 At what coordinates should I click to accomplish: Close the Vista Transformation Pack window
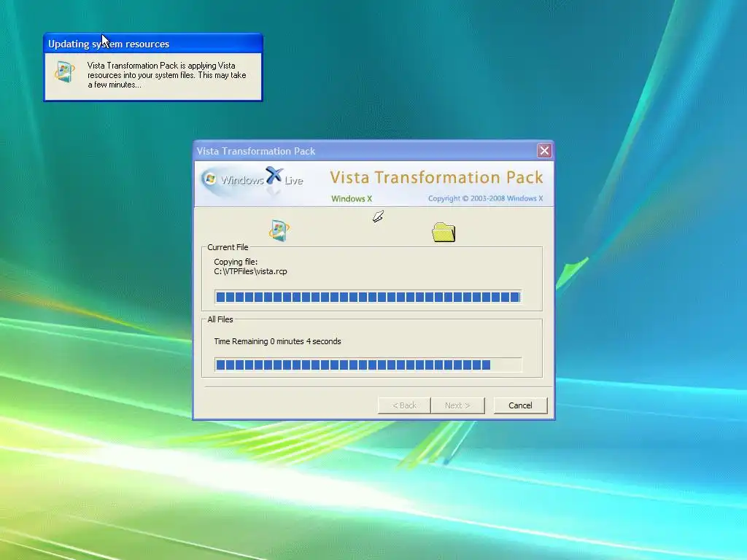tap(544, 150)
